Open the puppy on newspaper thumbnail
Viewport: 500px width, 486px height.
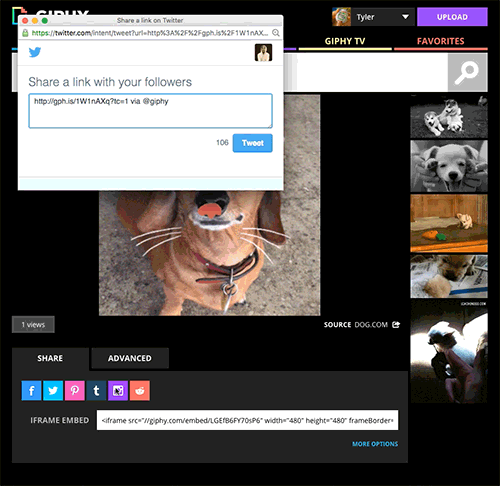point(449,276)
